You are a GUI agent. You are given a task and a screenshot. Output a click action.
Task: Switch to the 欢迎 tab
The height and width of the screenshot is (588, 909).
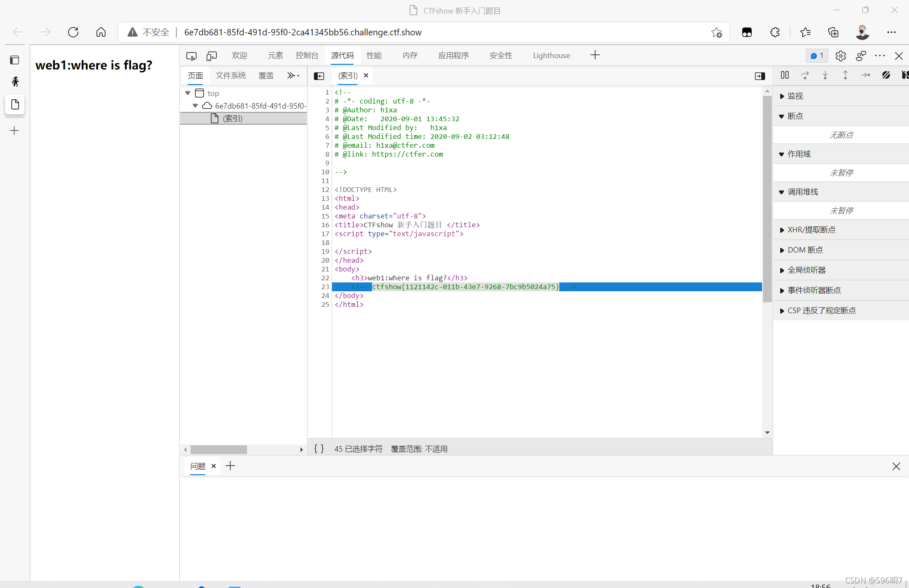(239, 56)
